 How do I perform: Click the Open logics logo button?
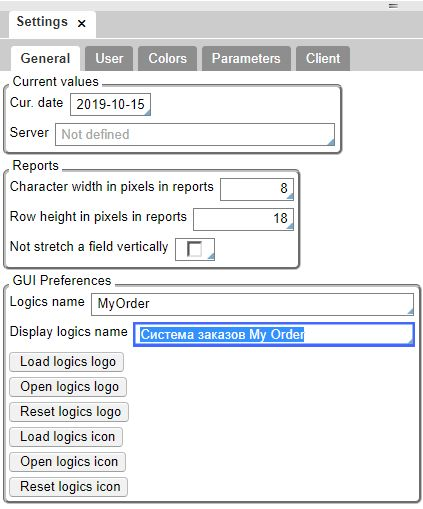(68, 387)
